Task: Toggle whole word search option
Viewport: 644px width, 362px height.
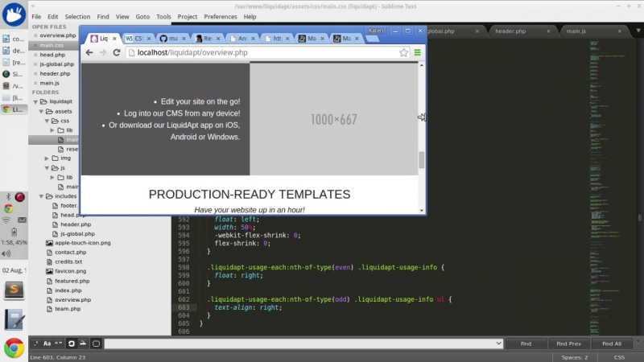Action: pos(59,343)
